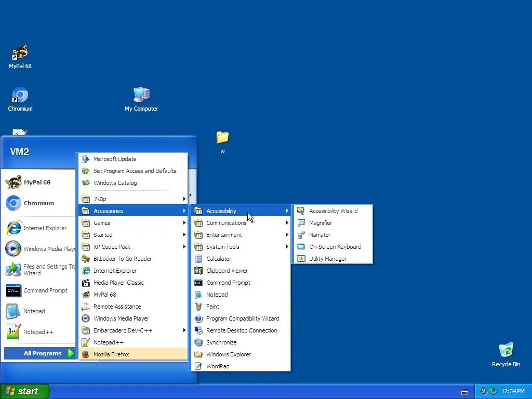Click the WordPad icon
532x399 pixels.
[x=198, y=366]
